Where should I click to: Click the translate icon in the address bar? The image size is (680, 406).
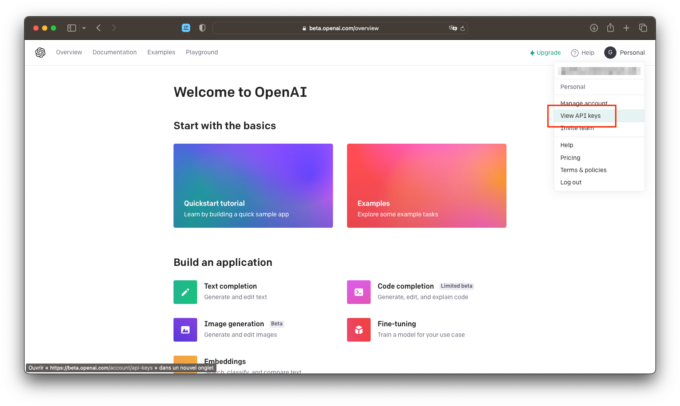click(453, 28)
